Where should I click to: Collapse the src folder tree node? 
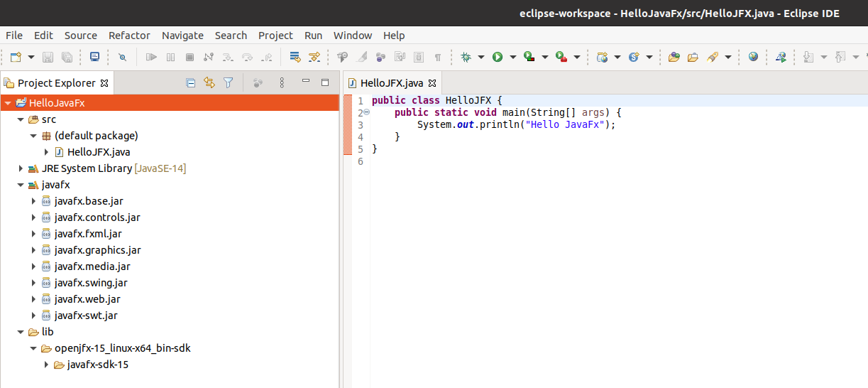click(x=21, y=119)
